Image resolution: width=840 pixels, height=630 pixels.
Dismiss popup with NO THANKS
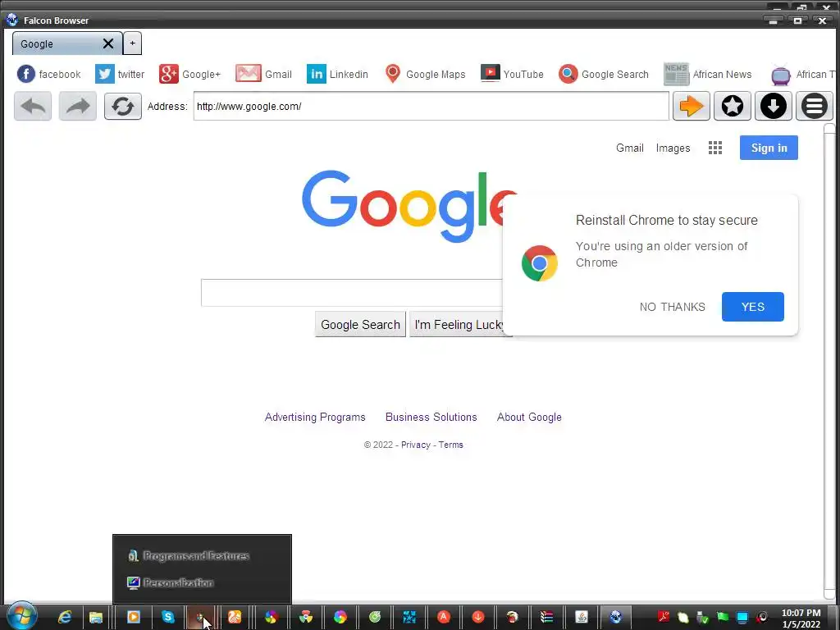click(673, 307)
